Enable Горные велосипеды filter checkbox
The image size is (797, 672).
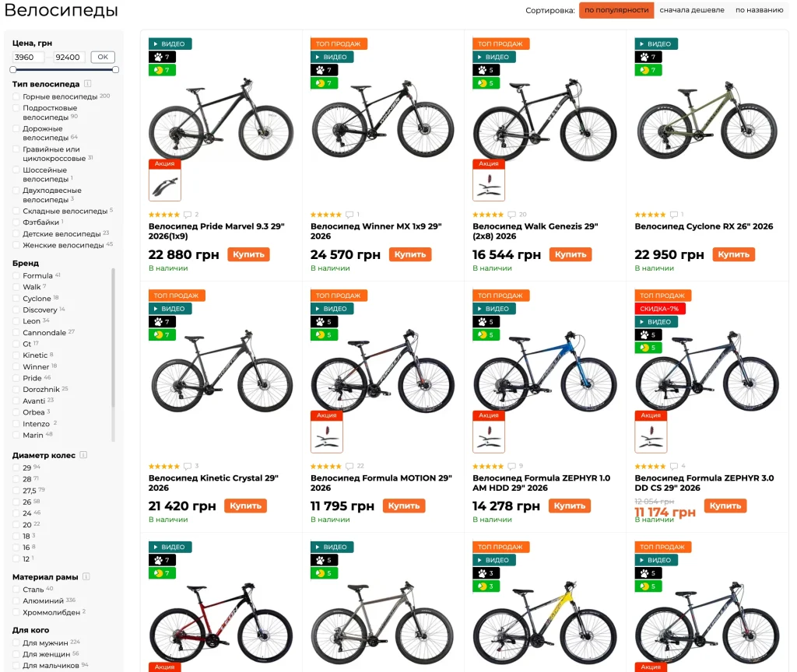click(16, 96)
